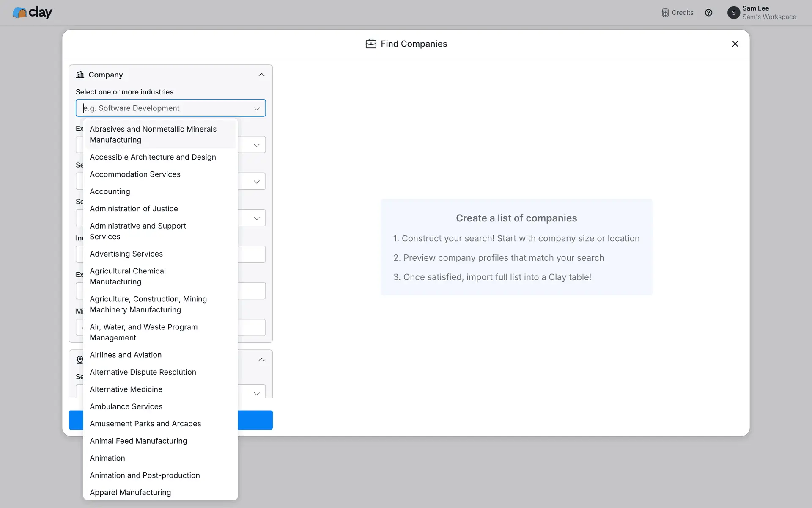Click the Clay logo icon
The image size is (812, 508).
point(19,13)
